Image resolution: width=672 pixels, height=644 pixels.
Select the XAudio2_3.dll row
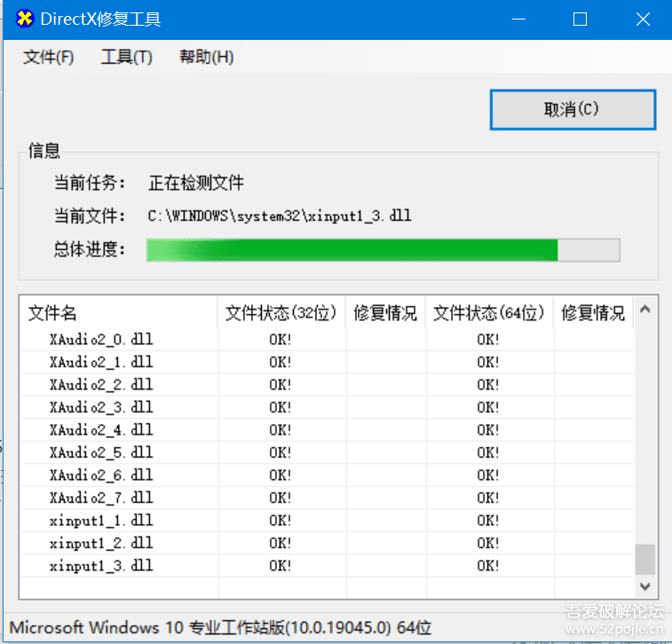[x=327, y=407]
